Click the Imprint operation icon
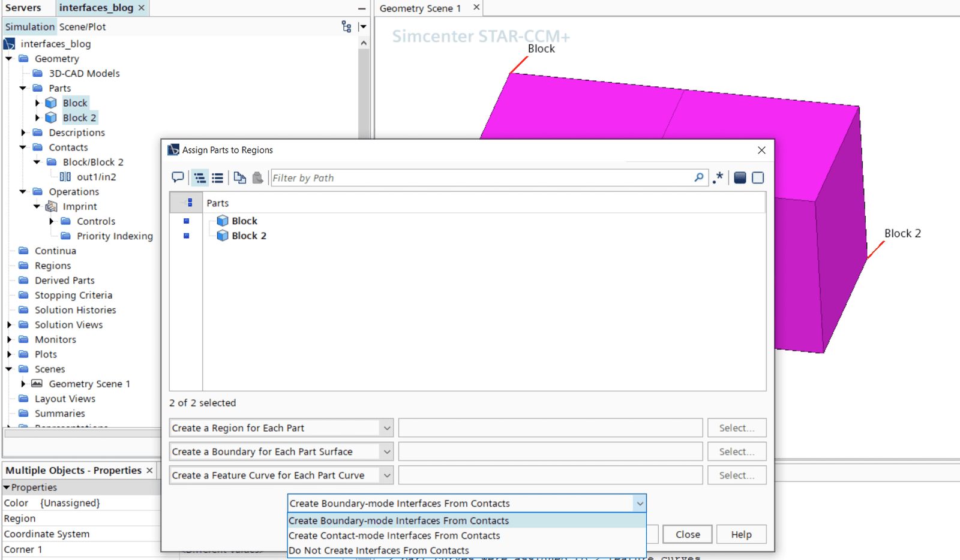This screenshot has width=960, height=560. [52, 206]
